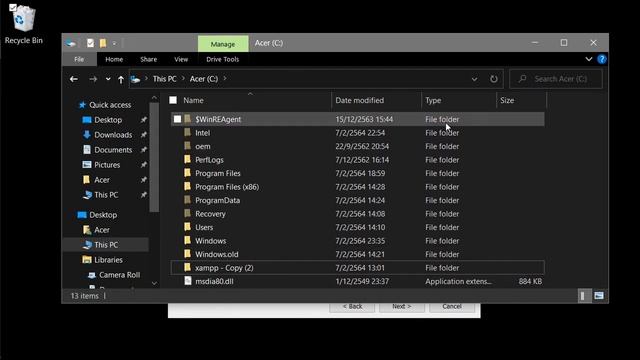Open Documents in the navigation pane
Viewport: 640px width, 360px height.
pyautogui.click(x=108, y=150)
